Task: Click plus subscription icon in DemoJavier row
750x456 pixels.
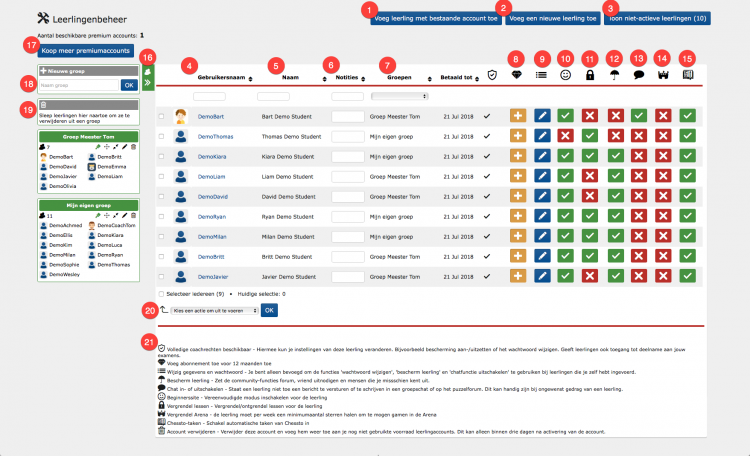Action: point(518,276)
